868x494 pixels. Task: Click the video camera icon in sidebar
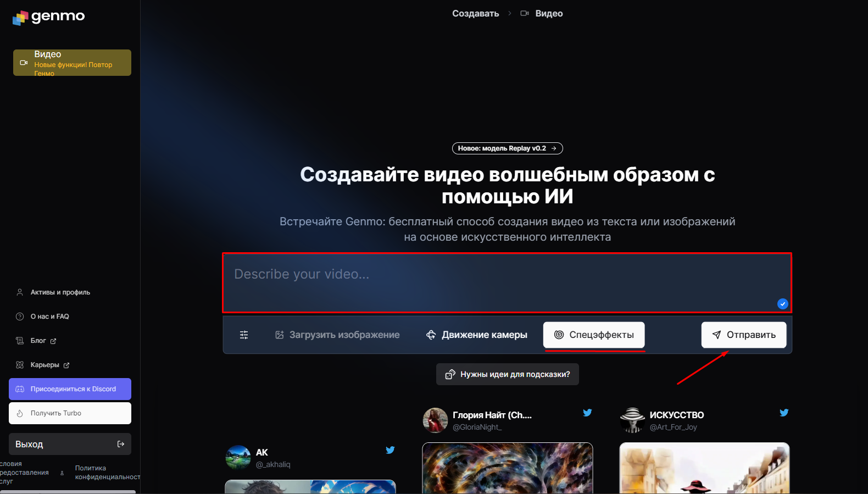tap(24, 63)
